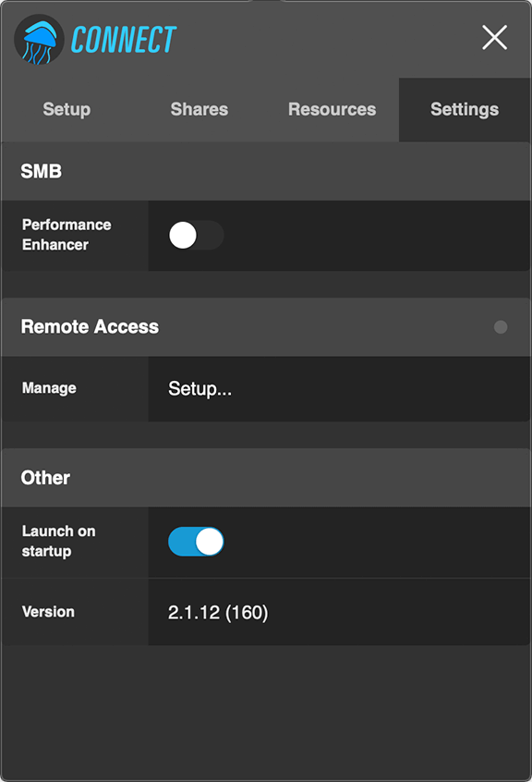Click the Other section header
The image size is (532, 782).
click(x=266, y=478)
